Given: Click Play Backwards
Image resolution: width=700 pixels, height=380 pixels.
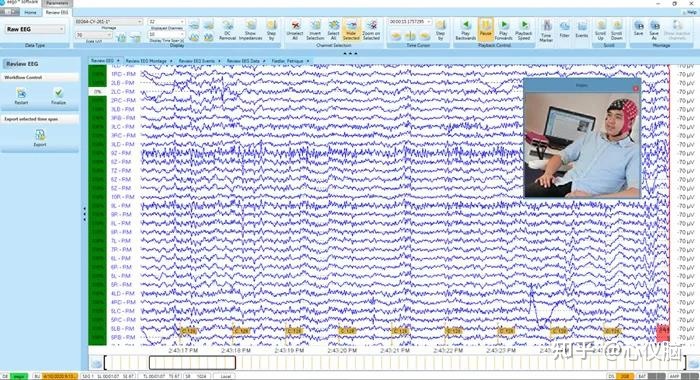Looking at the screenshot, I should [465, 30].
